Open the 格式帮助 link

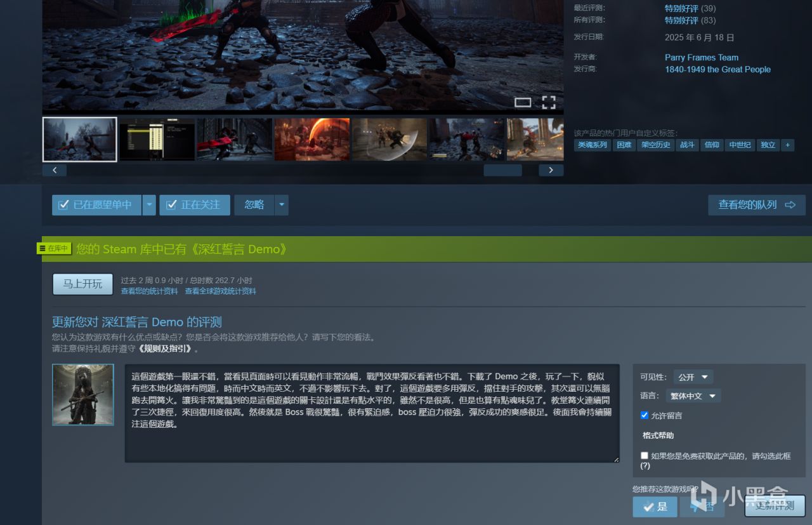click(x=658, y=435)
